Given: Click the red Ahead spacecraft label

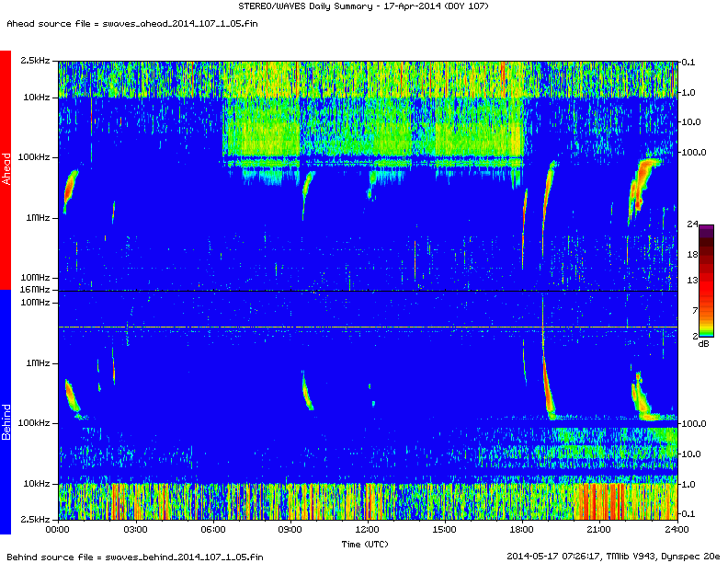Looking at the screenshot, I should click(x=6, y=169).
